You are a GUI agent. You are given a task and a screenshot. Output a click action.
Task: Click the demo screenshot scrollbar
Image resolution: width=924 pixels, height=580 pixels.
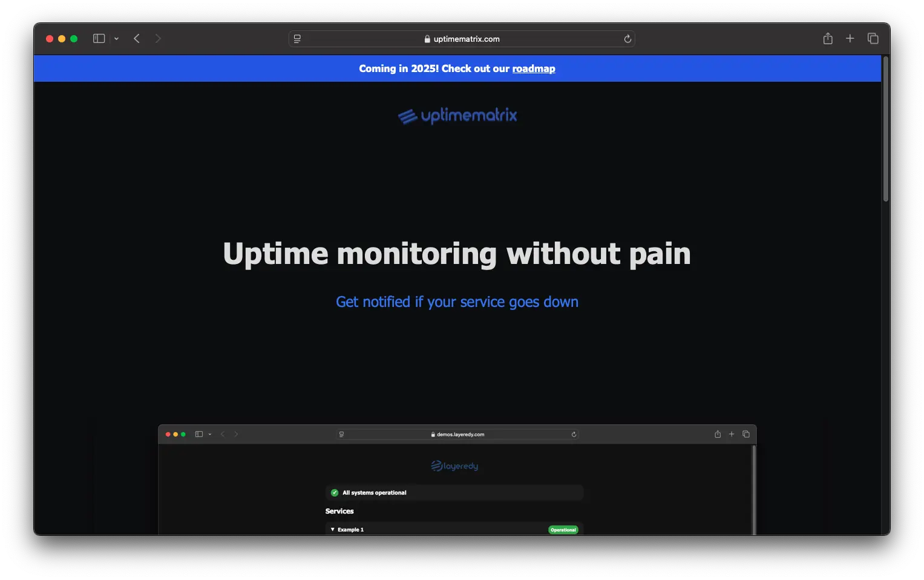tap(753, 490)
